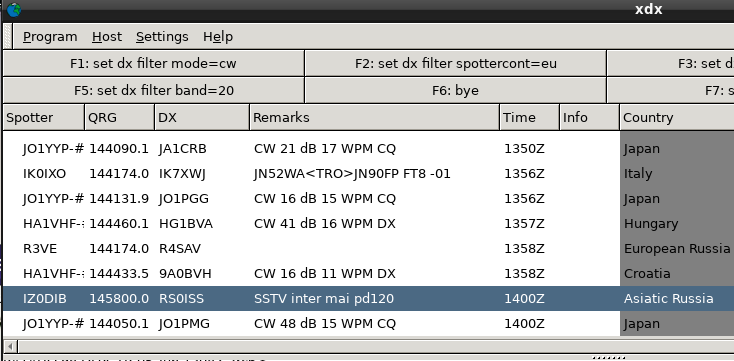Click remark SSTV inter mai pd120
The image size is (734, 361).
[x=324, y=299]
